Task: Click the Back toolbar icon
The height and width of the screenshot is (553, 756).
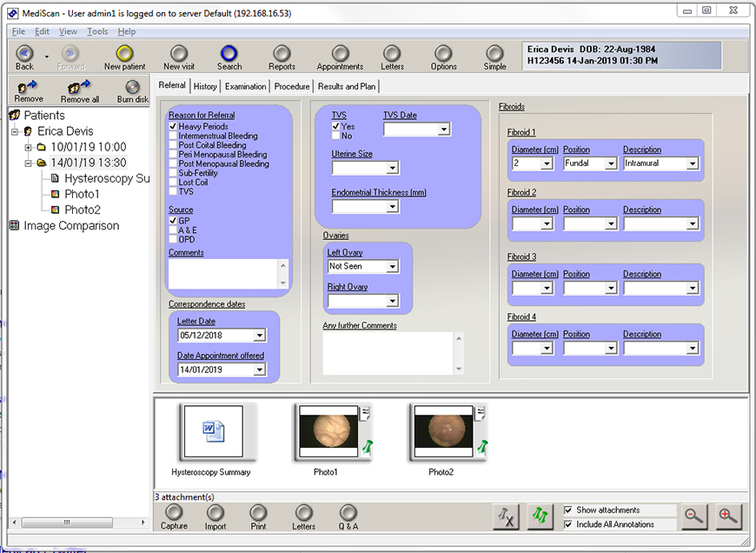Action: point(24,53)
